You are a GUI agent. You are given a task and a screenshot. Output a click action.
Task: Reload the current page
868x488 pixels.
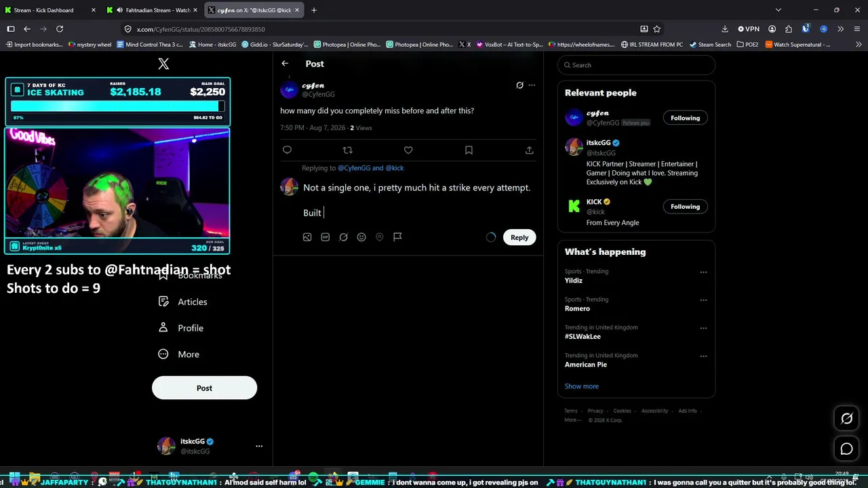(60, 29)
